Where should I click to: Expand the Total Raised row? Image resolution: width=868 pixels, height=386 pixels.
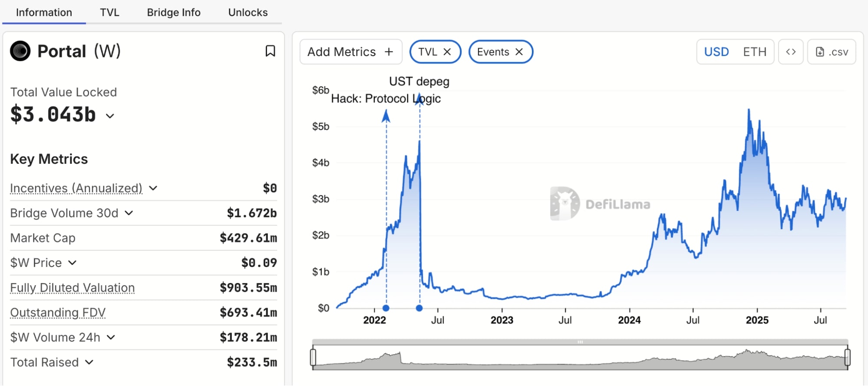(x=89, y=362)
